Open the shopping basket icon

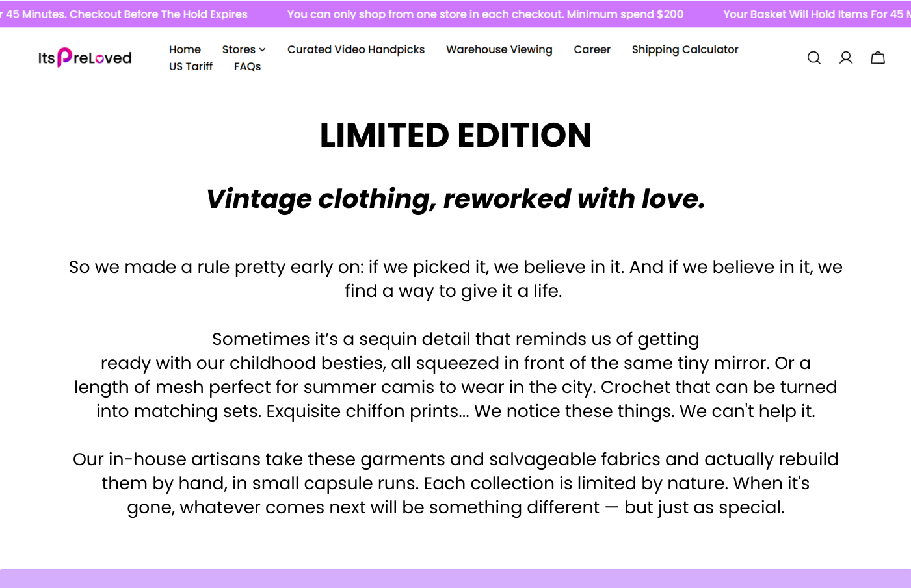click(x=878, y=58)
